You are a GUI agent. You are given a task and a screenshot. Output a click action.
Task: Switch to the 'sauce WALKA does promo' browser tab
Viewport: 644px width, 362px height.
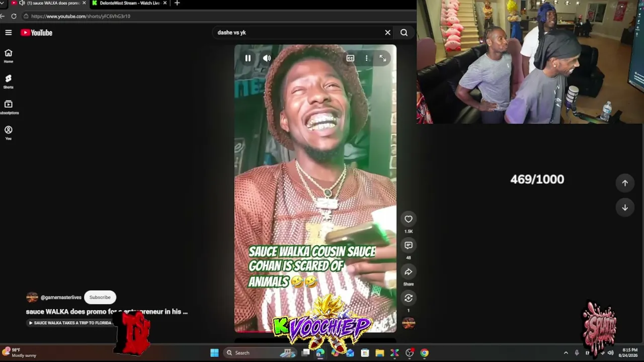49,3
